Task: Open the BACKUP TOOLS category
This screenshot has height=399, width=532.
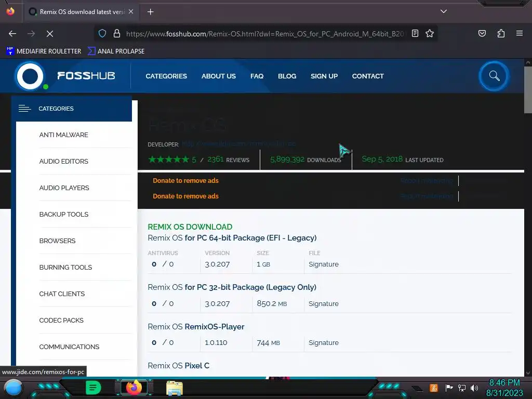Action: pyautogui.click(x=64, y=214)
